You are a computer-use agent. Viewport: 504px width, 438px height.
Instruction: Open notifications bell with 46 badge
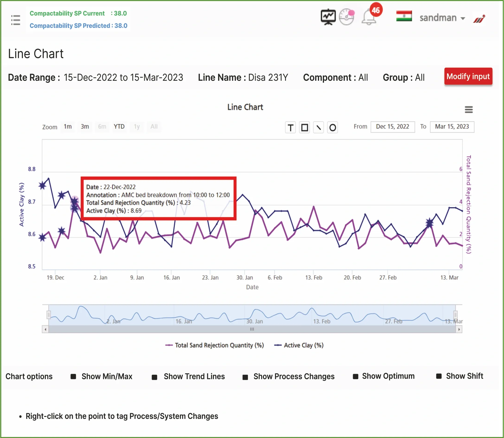click(369, 17)
